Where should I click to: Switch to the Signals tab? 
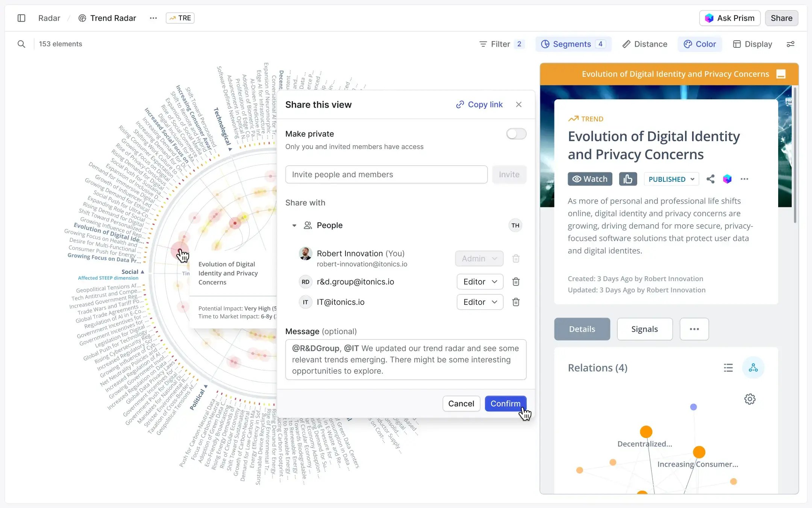click(x=644, y=329)
